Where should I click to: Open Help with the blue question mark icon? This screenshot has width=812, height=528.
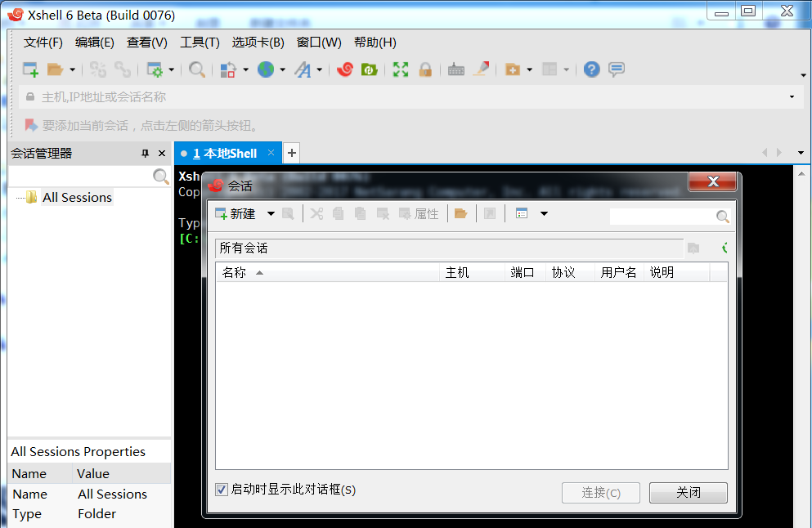click(x=592, y=69)
